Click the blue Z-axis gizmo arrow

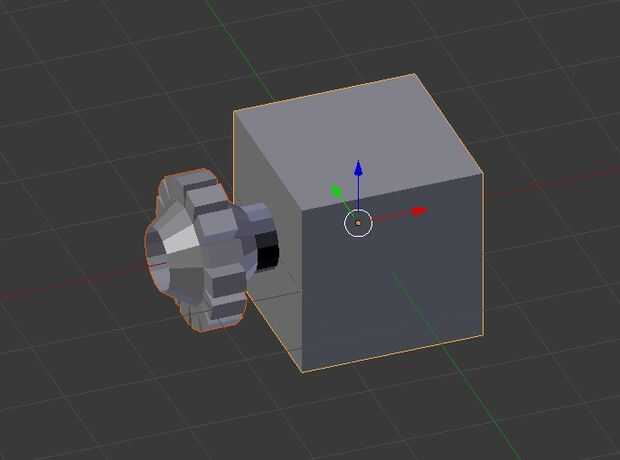(x=359, y=168)
